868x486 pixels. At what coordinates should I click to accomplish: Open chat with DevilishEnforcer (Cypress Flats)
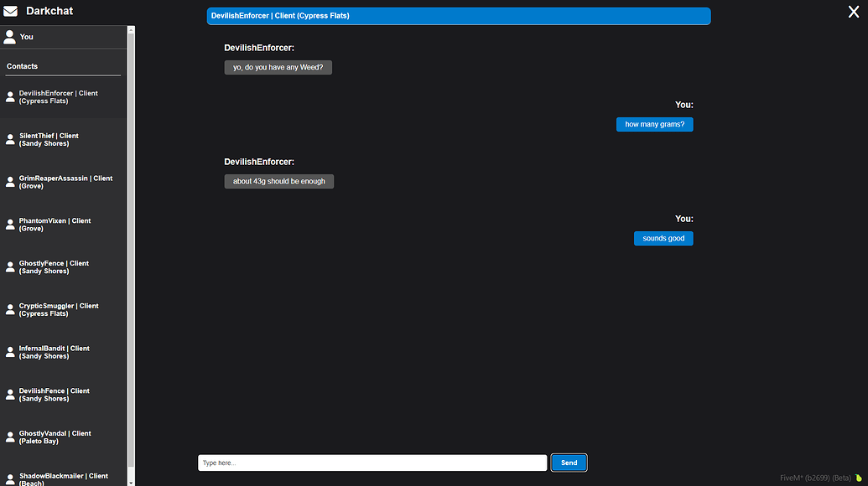tap(63, 96)
